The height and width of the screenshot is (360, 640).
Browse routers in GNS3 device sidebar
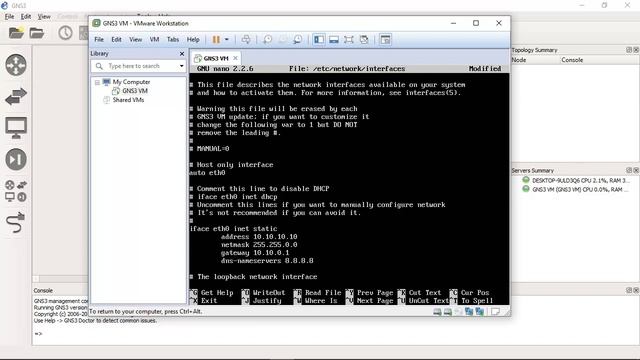pyautogui.click(x=16, y=65)
